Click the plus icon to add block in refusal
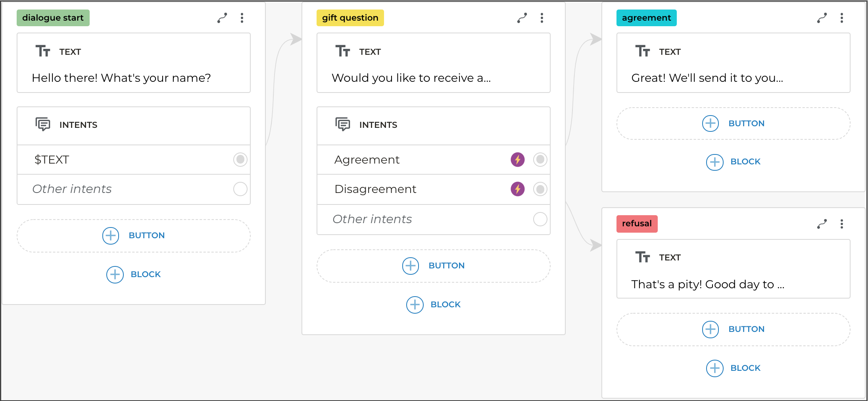The width and height of the screenshot is (868, 401). (x=715, y=368)
